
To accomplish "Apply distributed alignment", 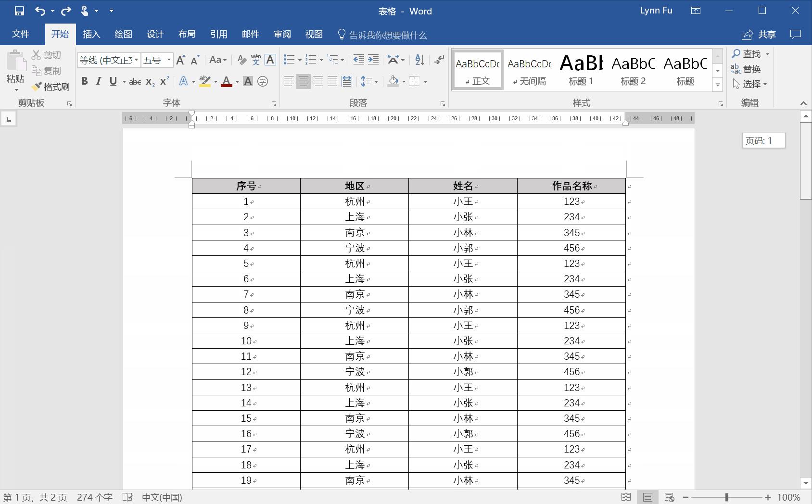I will tap(346, 81).
